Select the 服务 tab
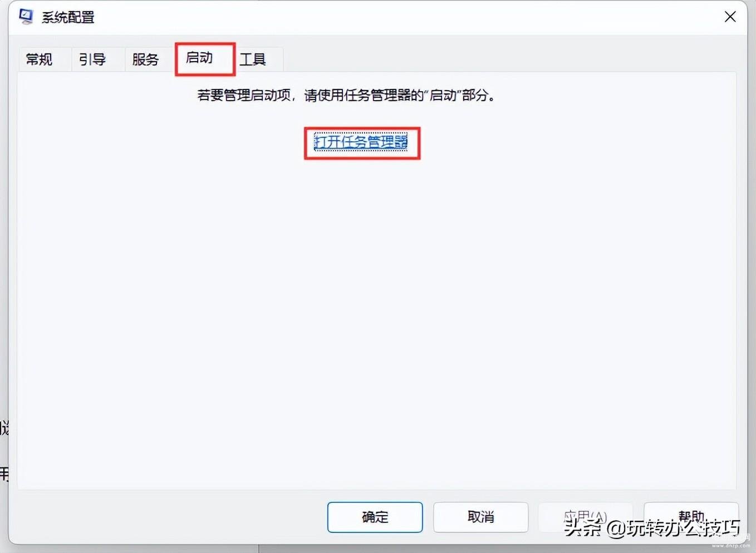 point(146,59)
